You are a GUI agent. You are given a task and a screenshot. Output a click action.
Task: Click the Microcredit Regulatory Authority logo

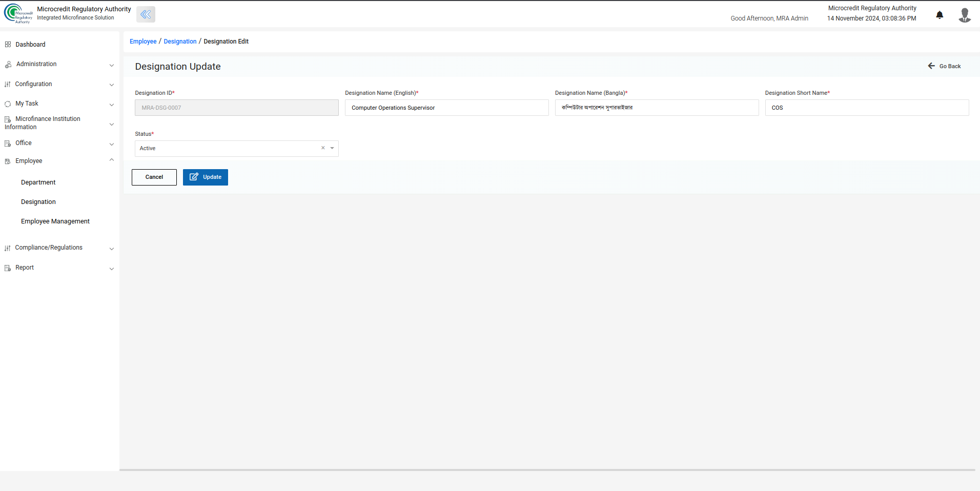coord(18,14)
